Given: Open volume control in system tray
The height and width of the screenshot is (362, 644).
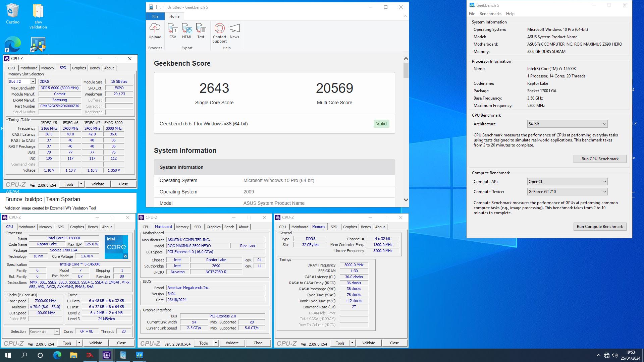Looking at the screenshot, I should click(614, 355).
